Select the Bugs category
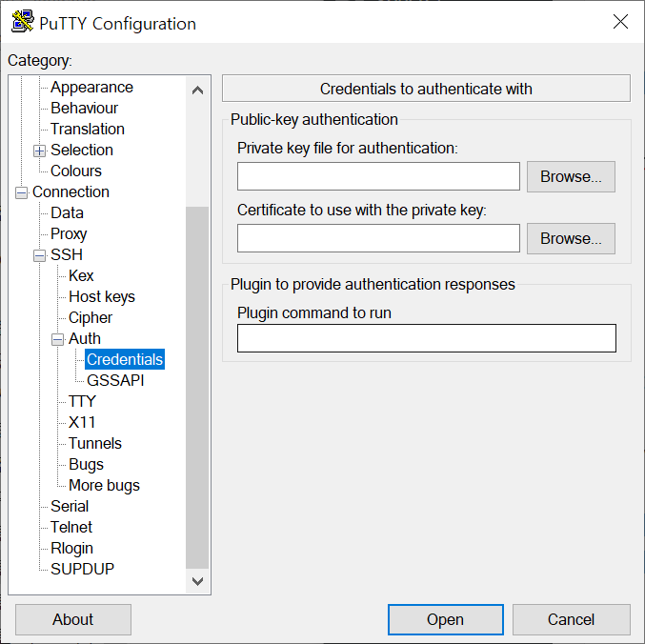 tap(86, 465)
